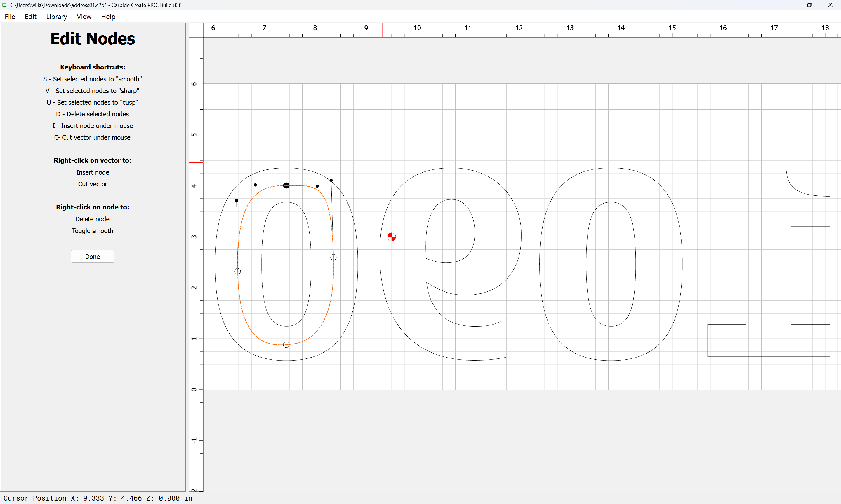841x504 pixels.
Task: Minimize the Carbide Create window
Action: pyautogui.click(x=789, y=5)
